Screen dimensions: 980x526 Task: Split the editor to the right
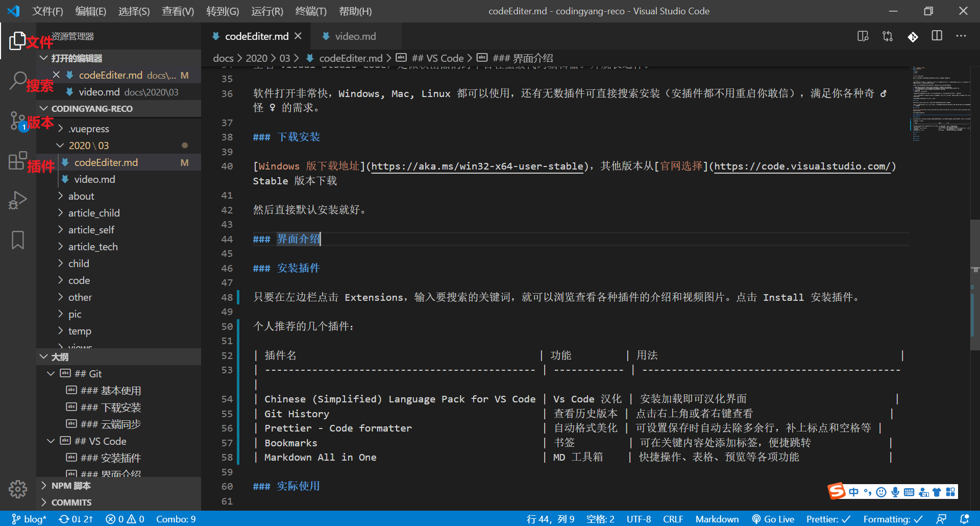pyautogui.click(x=937, y=36)
